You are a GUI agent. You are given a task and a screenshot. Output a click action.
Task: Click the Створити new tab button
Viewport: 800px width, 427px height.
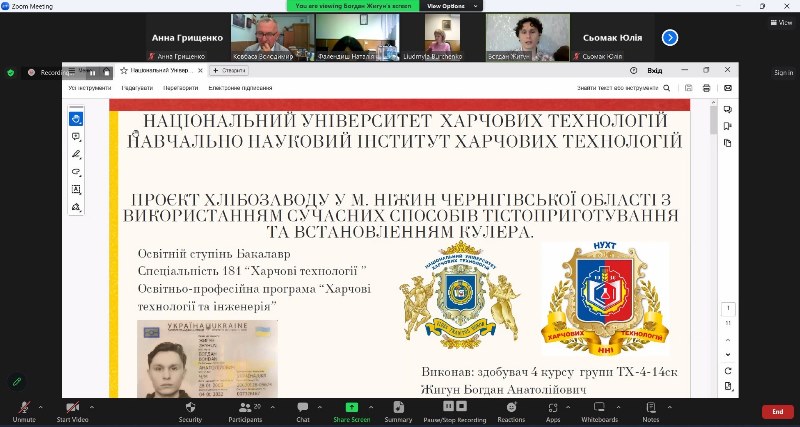pos(229,70)
